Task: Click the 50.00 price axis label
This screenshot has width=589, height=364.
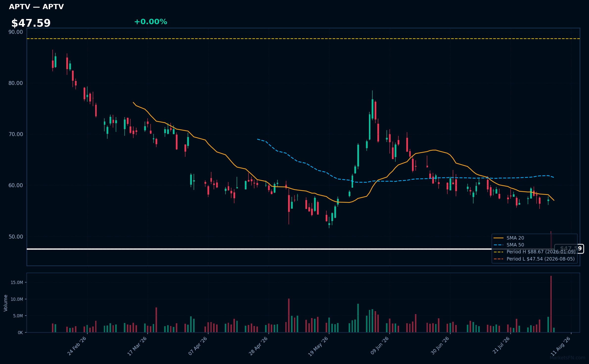Action: 16,237
